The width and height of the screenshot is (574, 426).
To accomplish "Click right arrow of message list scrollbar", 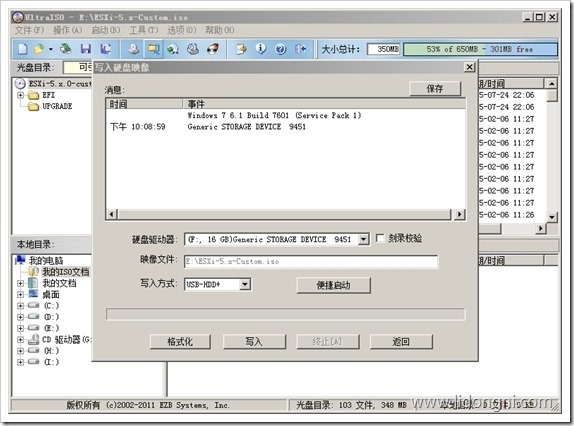I will tap(459, 214).
